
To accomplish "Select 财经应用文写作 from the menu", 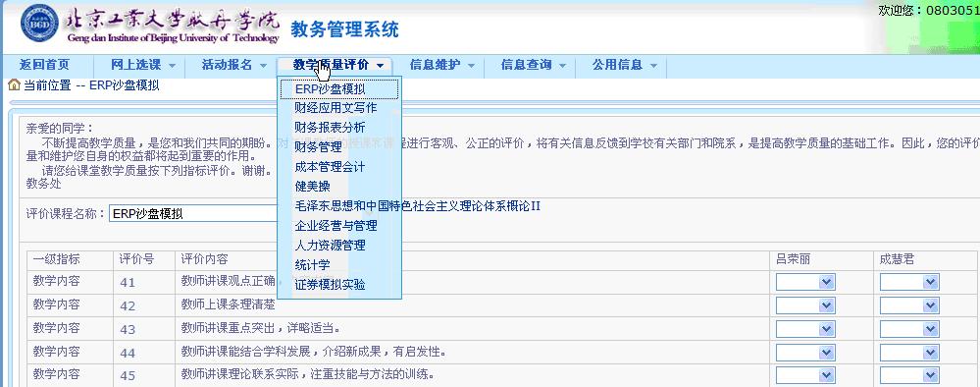I will (x=335, y=108).
